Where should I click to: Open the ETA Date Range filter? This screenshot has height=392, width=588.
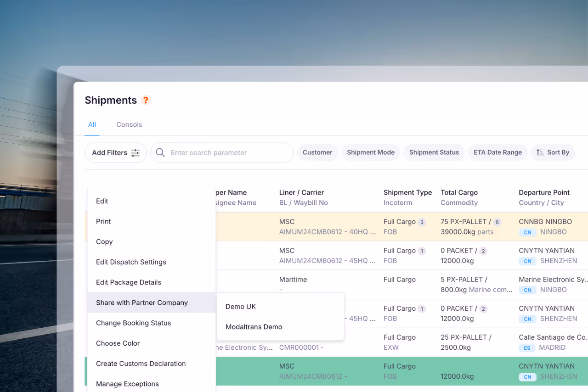click(498, 152)
